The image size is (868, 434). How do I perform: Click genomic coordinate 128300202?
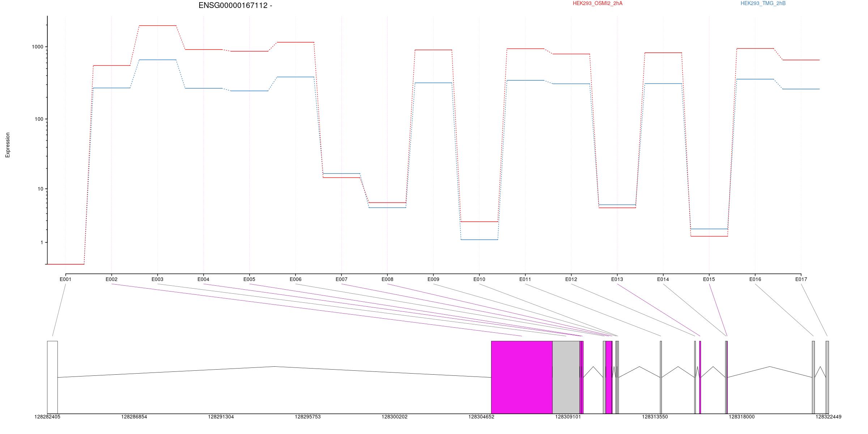pos(395,417)
